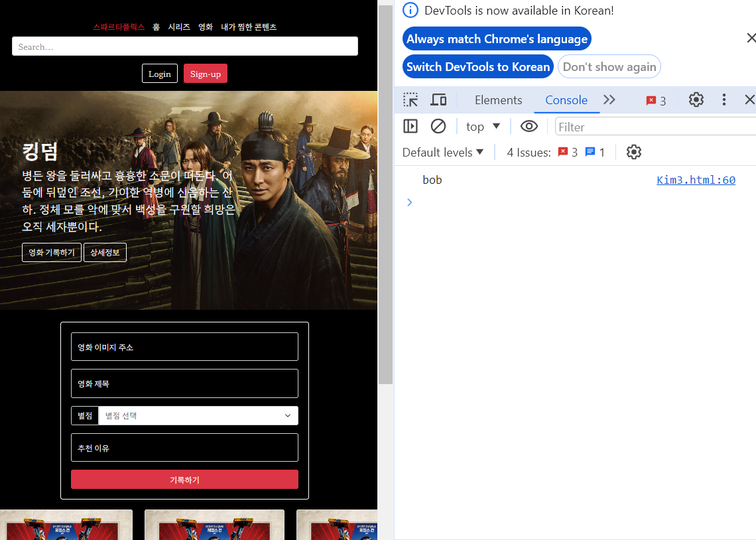Click the bob console log message
The width and height of the screenshot is (756, 540).
click(432, 180)
